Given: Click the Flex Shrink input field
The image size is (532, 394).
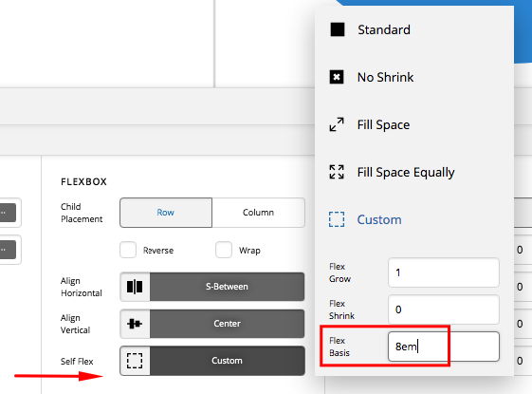Looking at the screenshot, I should pyautogui.click(x=444, y=310).
